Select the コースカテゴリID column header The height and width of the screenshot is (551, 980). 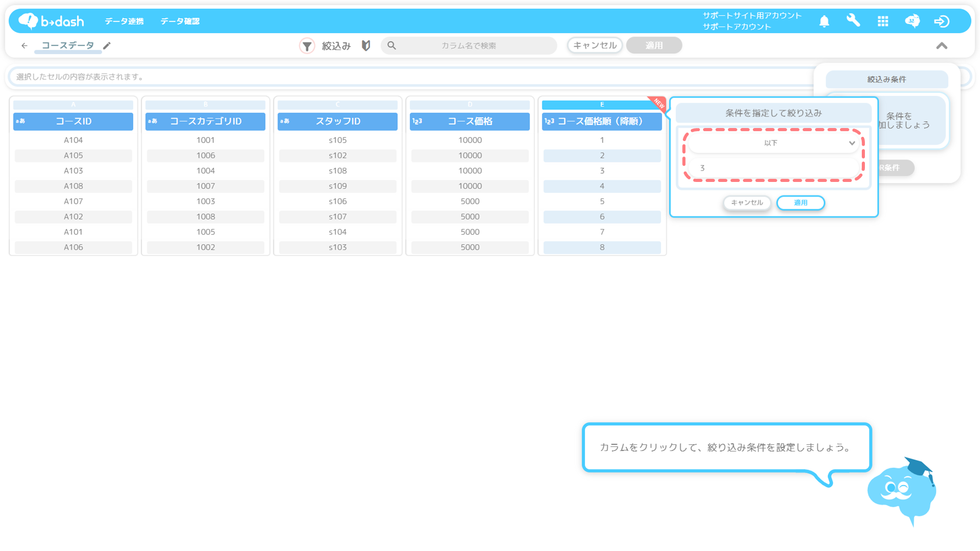205,121
